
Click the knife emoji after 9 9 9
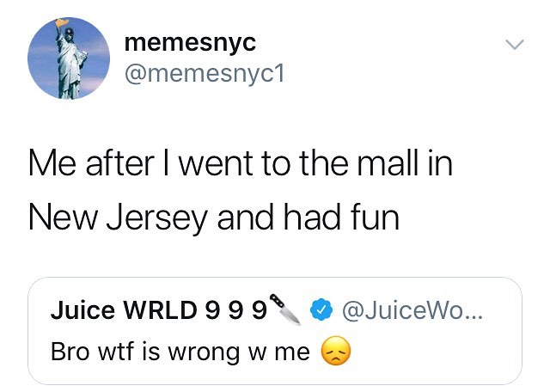point(284,309)
